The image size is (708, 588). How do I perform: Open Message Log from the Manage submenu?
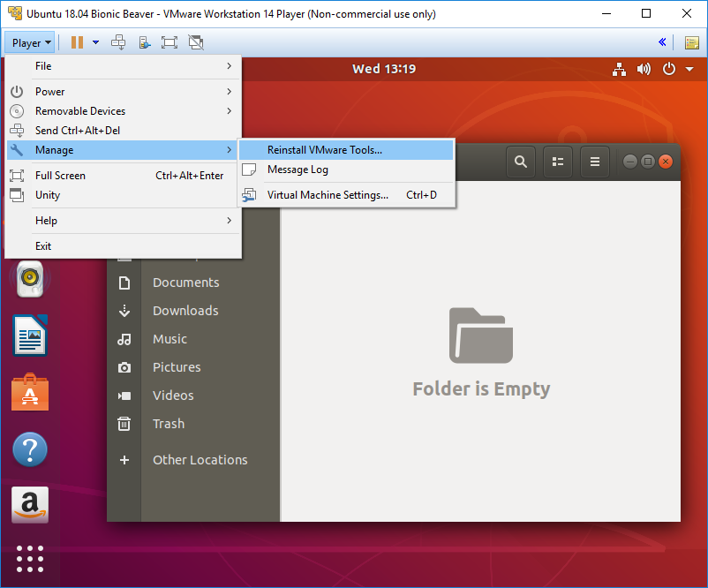pyautogui.click(x=346, y=170)
